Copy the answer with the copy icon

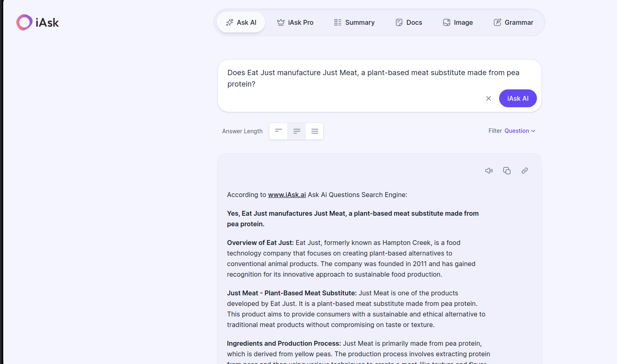[x=507, y=171]
